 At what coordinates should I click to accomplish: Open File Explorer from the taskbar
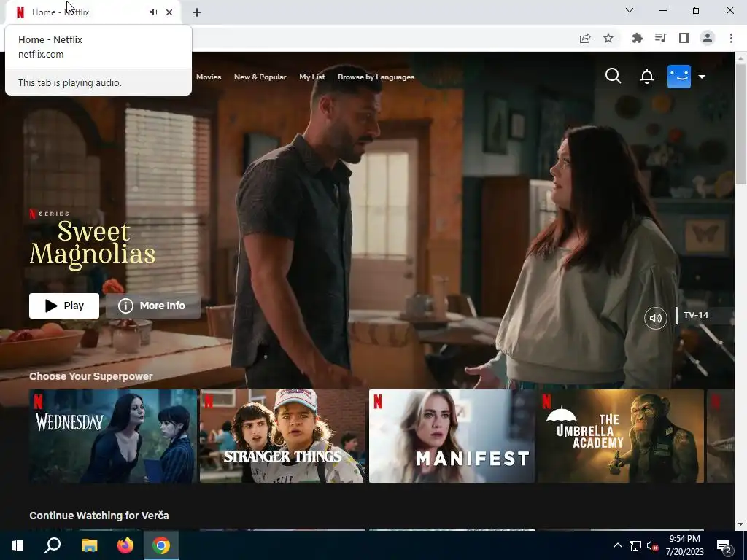pyautogui.click(x=89, y=545)
